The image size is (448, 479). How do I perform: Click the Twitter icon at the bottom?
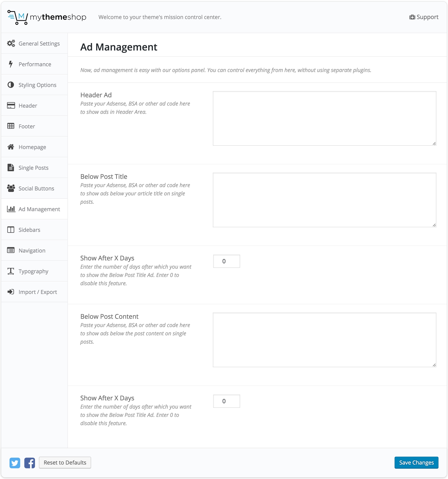(x=15, y=463)
